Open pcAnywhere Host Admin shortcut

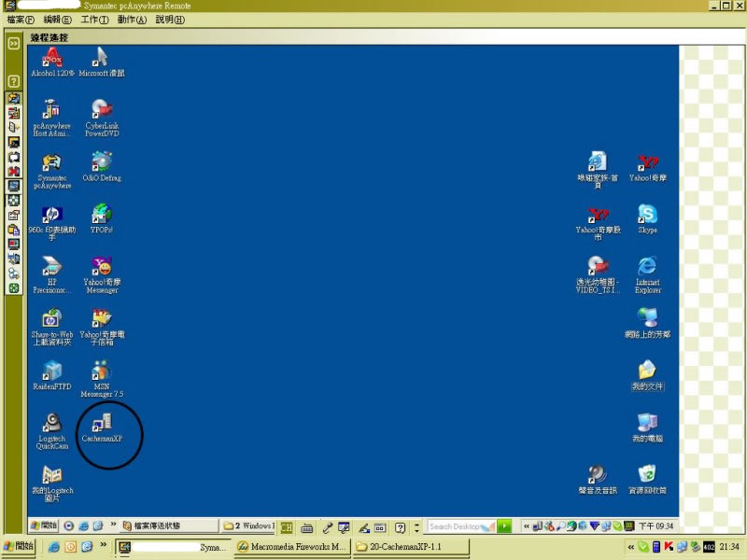tap(52, 118)
